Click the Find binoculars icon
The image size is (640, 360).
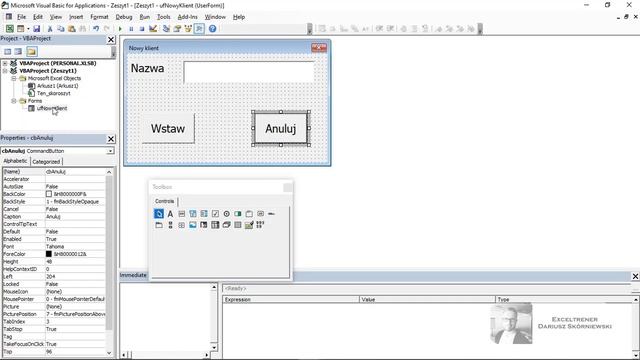point(82,29)
